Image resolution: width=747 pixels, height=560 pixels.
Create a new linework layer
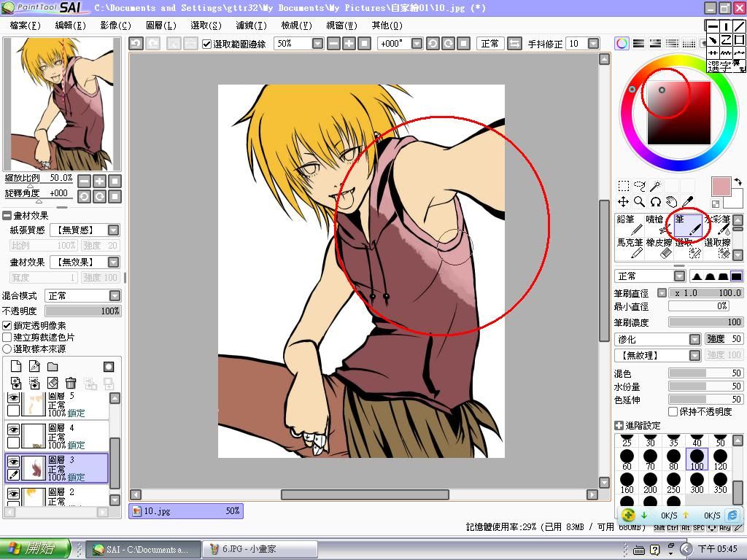(34, 366)
